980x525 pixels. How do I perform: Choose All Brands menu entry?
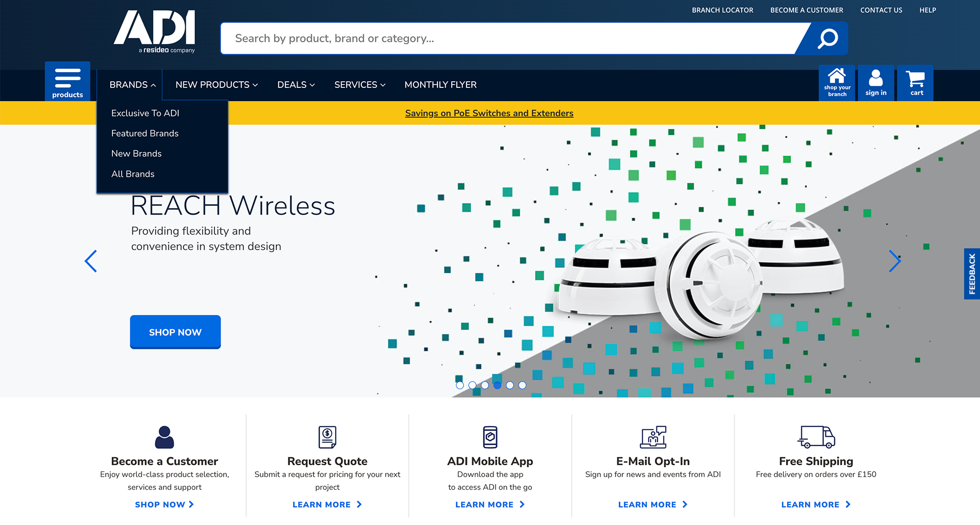click(x=133, y=174)
